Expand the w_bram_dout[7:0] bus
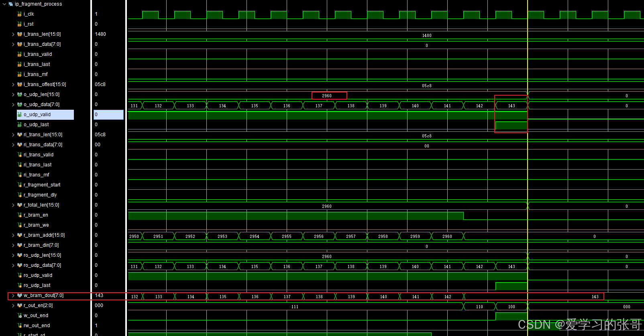This screenshot has height=336, width=644. pyautogui.click(x=13, y=295)
